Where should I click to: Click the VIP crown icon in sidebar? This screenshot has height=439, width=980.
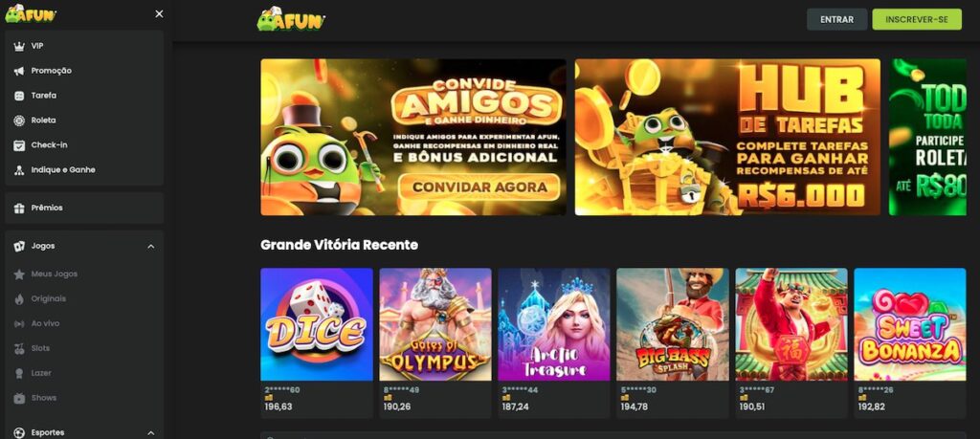(x=19, y=46)
